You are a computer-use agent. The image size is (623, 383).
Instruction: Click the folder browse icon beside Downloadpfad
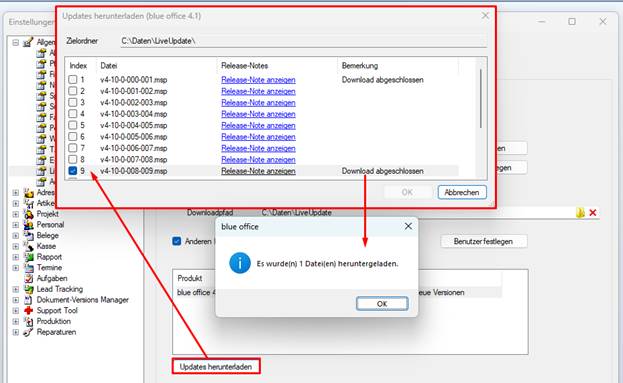580,213
